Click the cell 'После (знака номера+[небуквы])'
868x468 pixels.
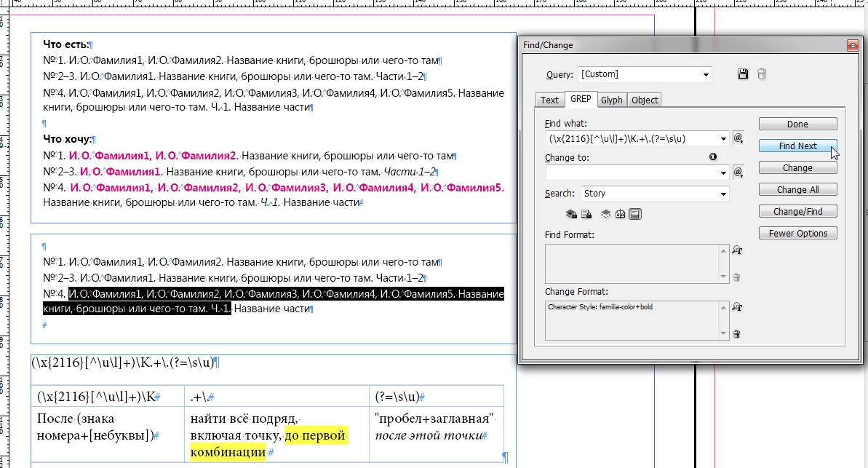(x=108, y=435)
